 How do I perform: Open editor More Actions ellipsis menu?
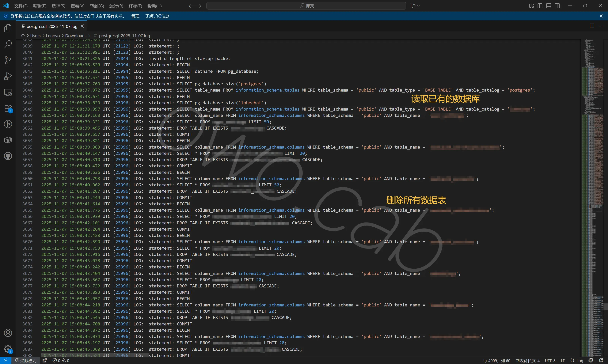pyautogui.click(x=600, y=26)
